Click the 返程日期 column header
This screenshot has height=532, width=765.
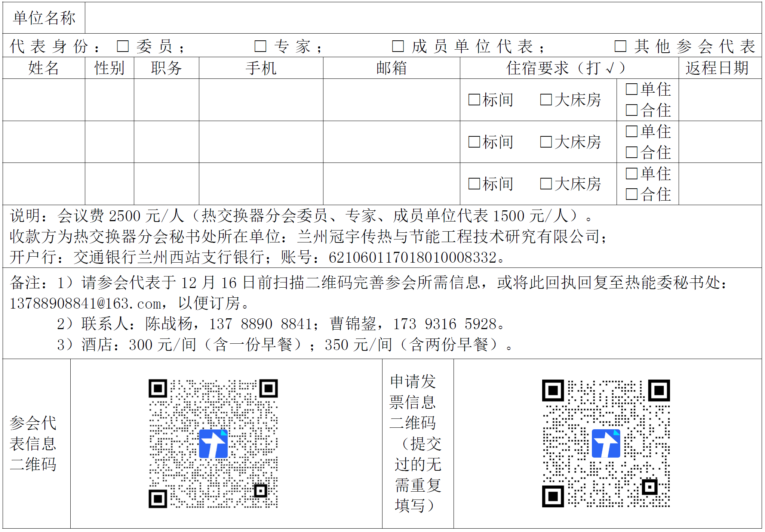click(x=717, y=68)
